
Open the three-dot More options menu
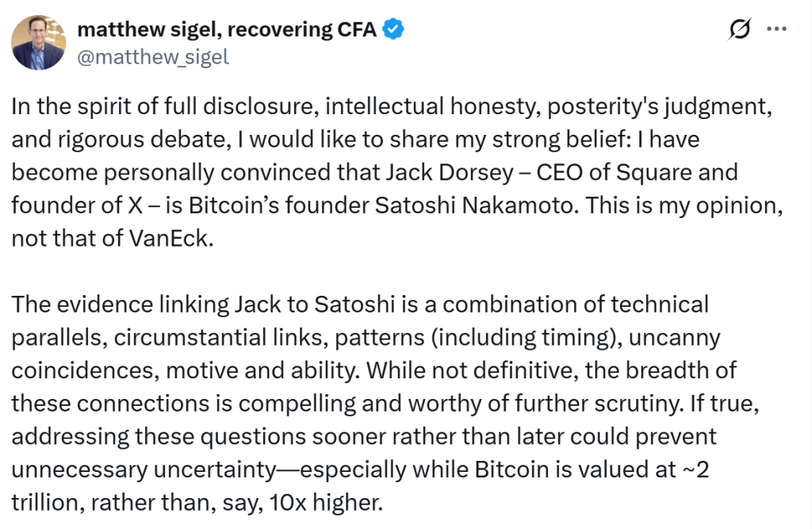(776, 29)
